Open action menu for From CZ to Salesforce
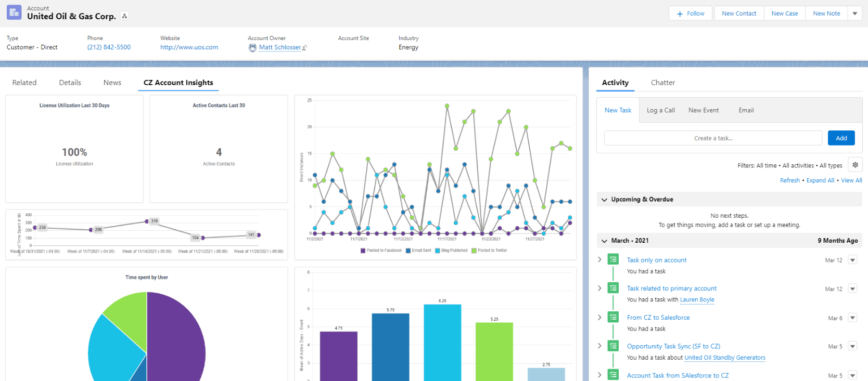Image resolution: width=868 pixels, height=381 pixels. [852, 318]
